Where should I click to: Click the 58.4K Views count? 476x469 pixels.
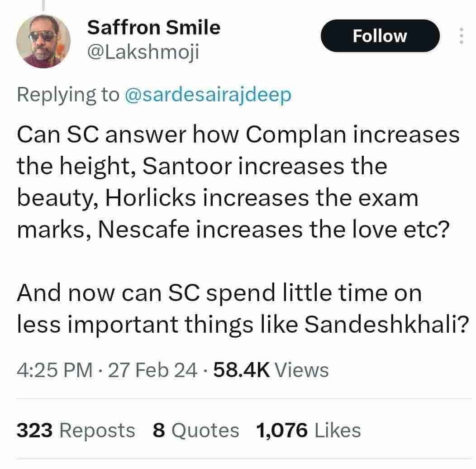click(270, 370)
